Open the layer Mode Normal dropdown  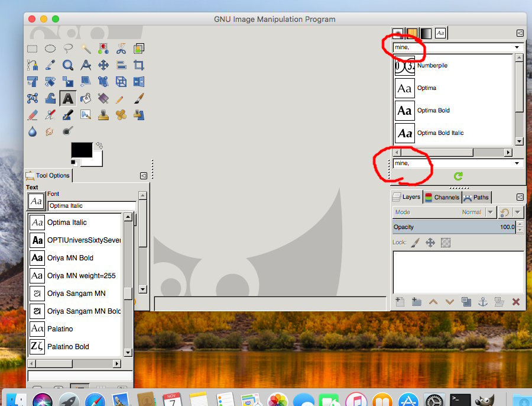[x=444, y=212]
